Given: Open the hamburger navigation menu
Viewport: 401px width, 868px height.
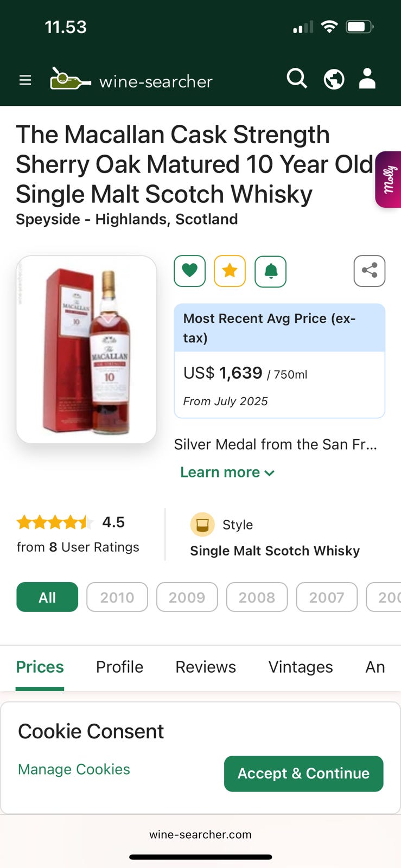Looking at the screenshot, I should (x=25, y=80).
